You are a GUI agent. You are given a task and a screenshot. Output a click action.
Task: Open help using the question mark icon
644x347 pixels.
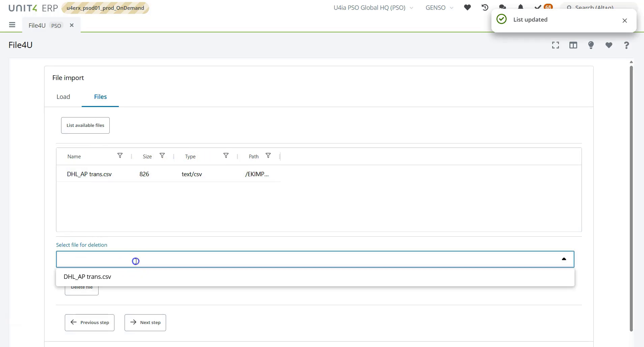(x=626, y=45)
